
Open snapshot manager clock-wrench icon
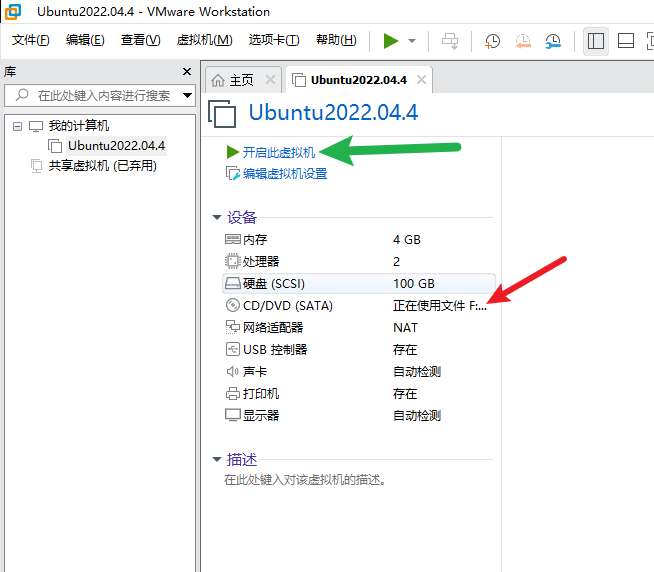tap(553, 41)
